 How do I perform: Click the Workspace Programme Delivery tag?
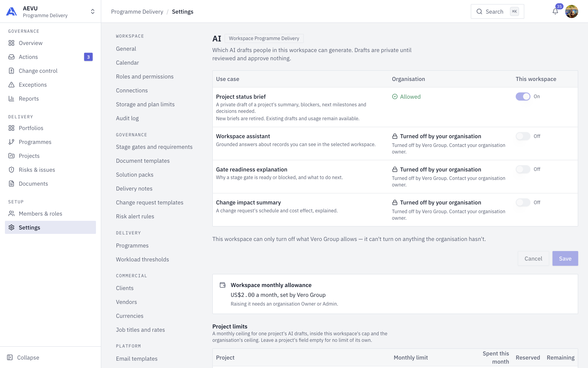[x=264, y=38]
